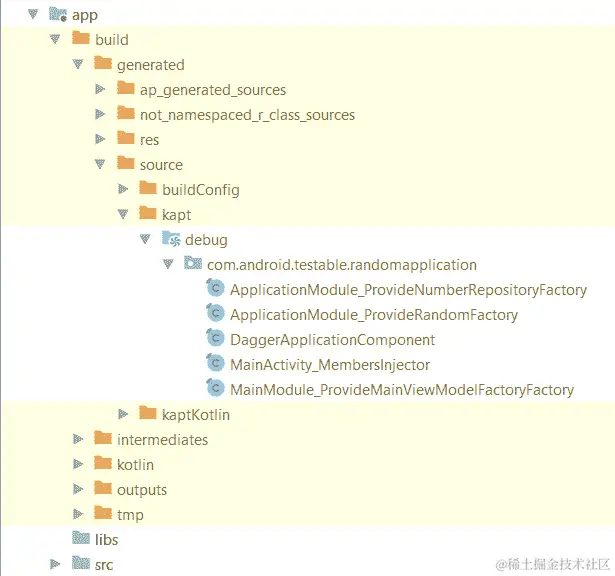Viewport: 615px width, 576px height.
Task: Click the ap_generated_sources folder icon
Action: click(x=126, y=88)
